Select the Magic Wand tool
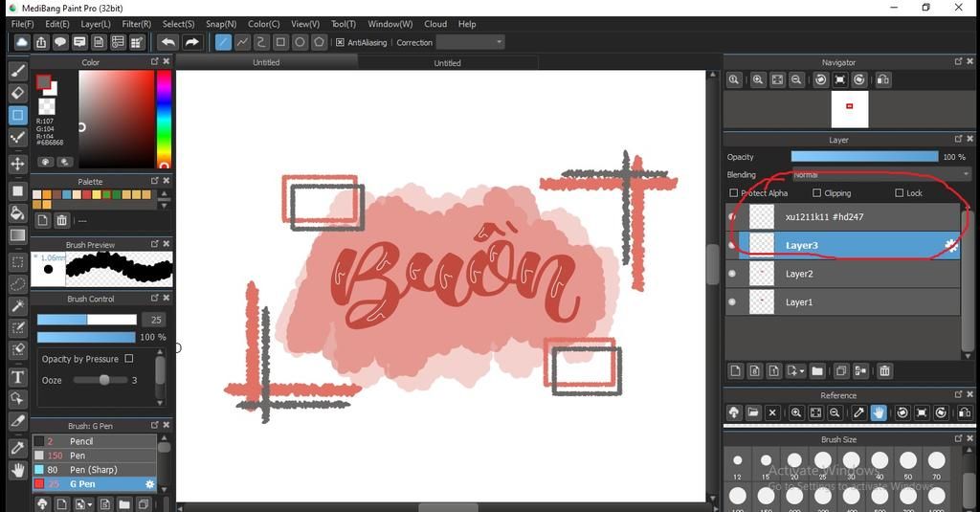The image size is (980, 512). tap(17, 305)
